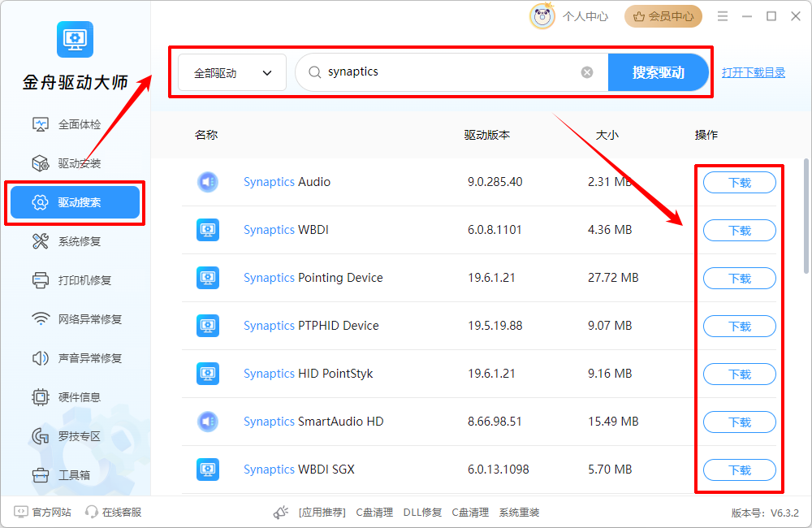Click the 名称 column header
This screenshot has height=528, width=812.
206,135
